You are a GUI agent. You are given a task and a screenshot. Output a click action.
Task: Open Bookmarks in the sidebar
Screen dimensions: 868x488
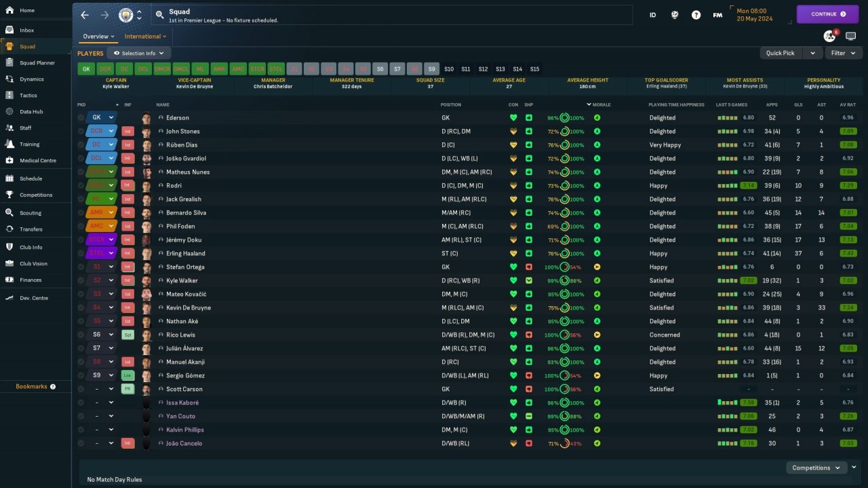35,386
